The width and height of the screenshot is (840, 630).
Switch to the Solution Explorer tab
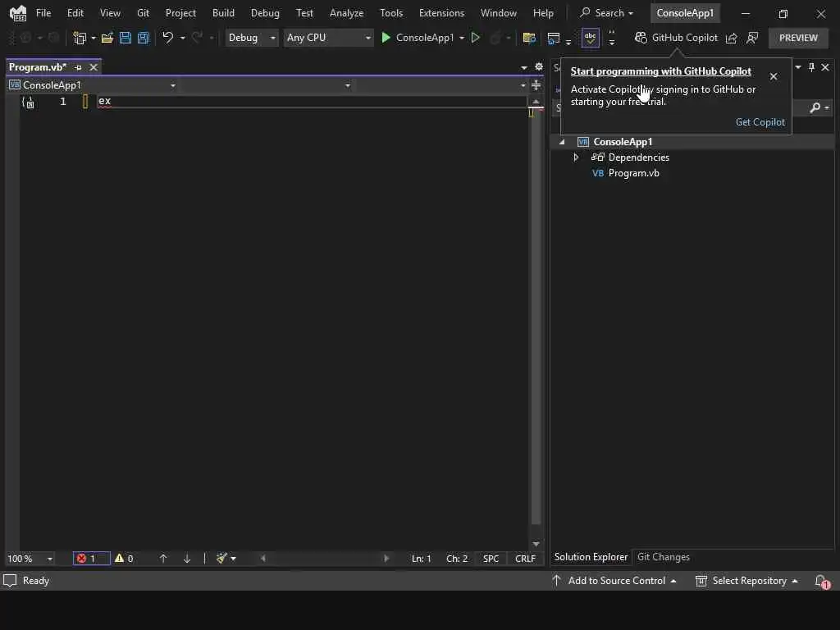[591, 557]
